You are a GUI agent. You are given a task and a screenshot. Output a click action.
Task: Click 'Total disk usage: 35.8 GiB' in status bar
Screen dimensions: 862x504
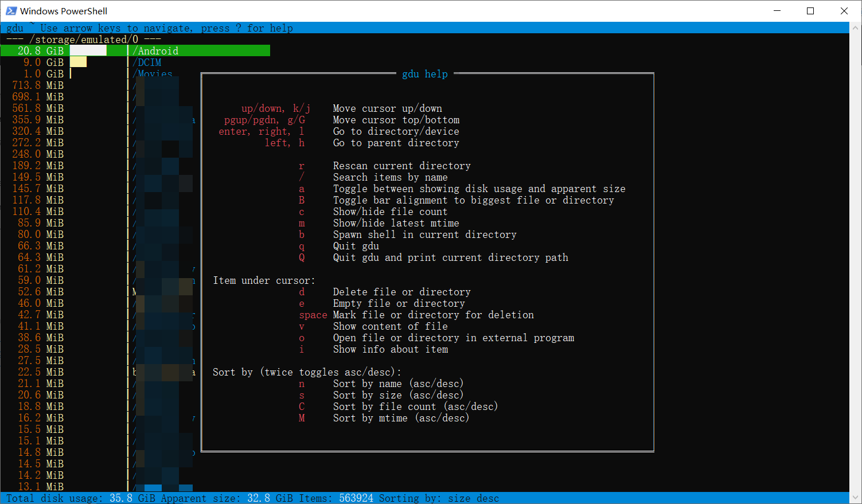81,498
